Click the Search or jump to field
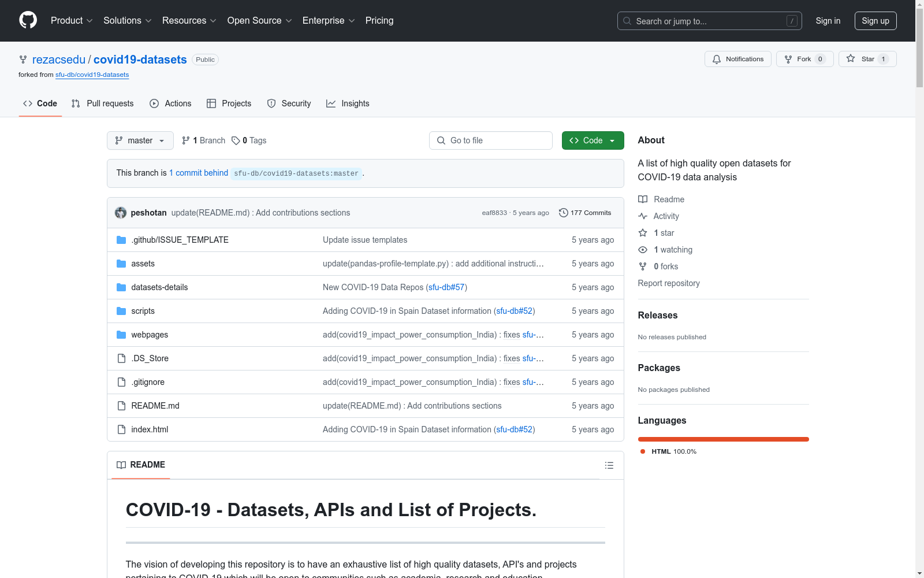The height and width of the screenshot is (578, 924). [710, 21]
